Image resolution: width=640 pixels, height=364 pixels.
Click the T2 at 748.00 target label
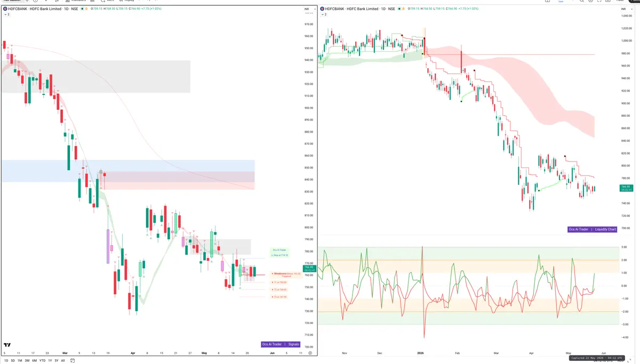pyautogui.click(x=279, y=289)
